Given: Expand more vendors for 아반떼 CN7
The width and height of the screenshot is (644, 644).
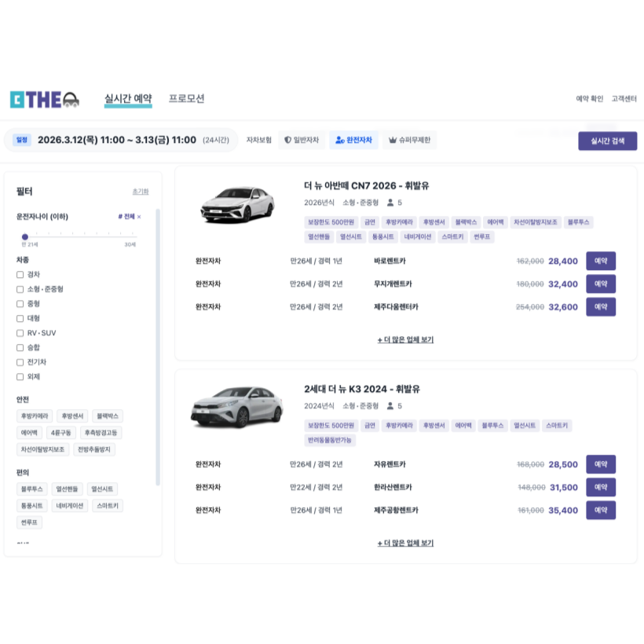Looking at the screenshot, I should 405,340.
